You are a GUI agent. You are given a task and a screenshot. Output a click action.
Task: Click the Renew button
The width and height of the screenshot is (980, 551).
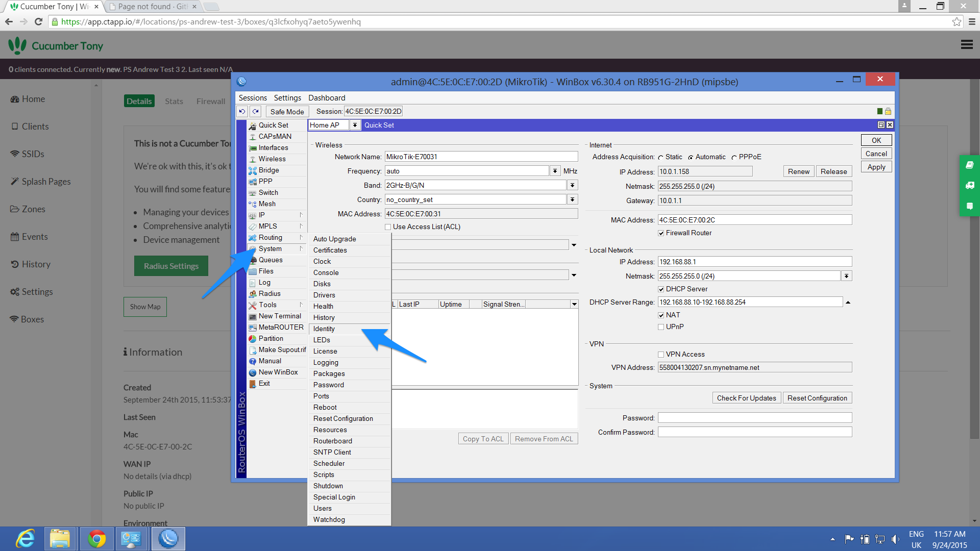[798, 171]
